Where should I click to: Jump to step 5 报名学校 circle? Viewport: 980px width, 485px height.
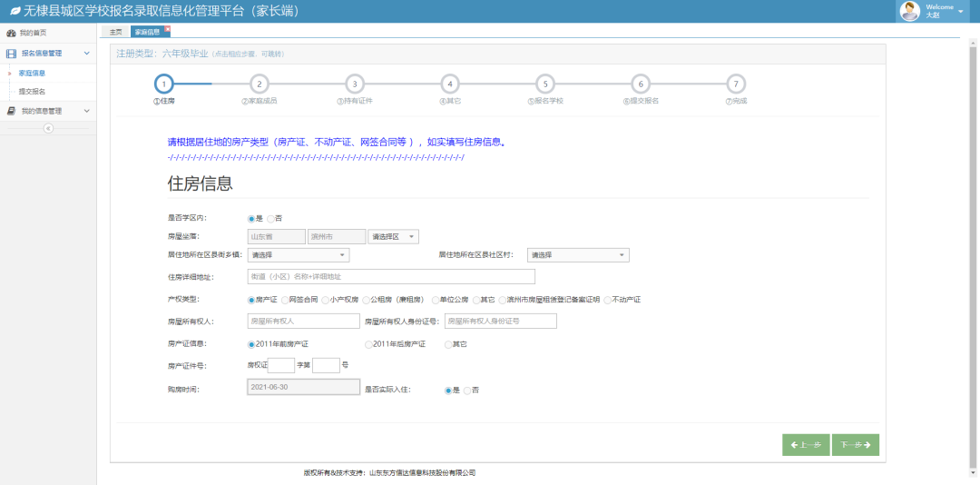(544, 84)
